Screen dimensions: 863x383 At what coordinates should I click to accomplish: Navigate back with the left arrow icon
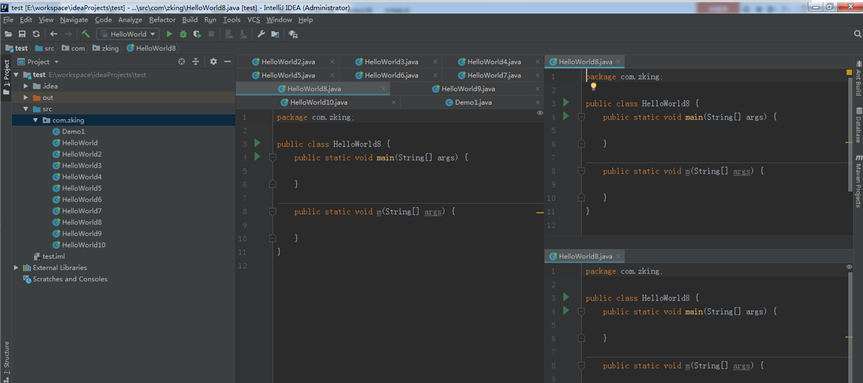tap(53, 34)
